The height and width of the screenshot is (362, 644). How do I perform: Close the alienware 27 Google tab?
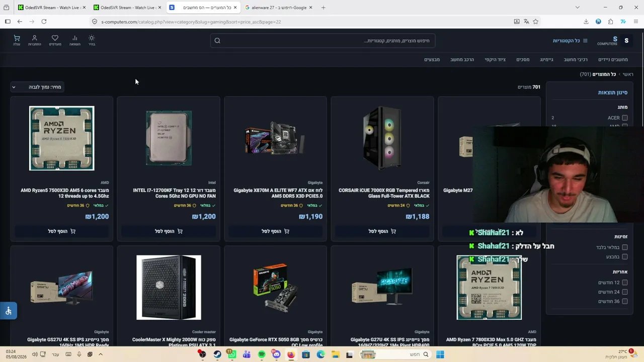(x=310, y=8)
